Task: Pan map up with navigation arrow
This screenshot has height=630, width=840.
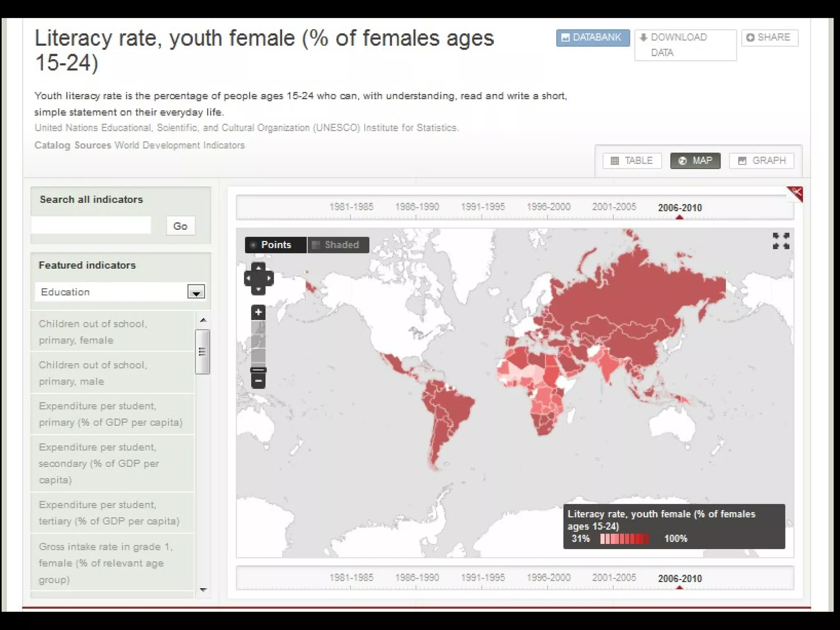Action: (258, 268)
